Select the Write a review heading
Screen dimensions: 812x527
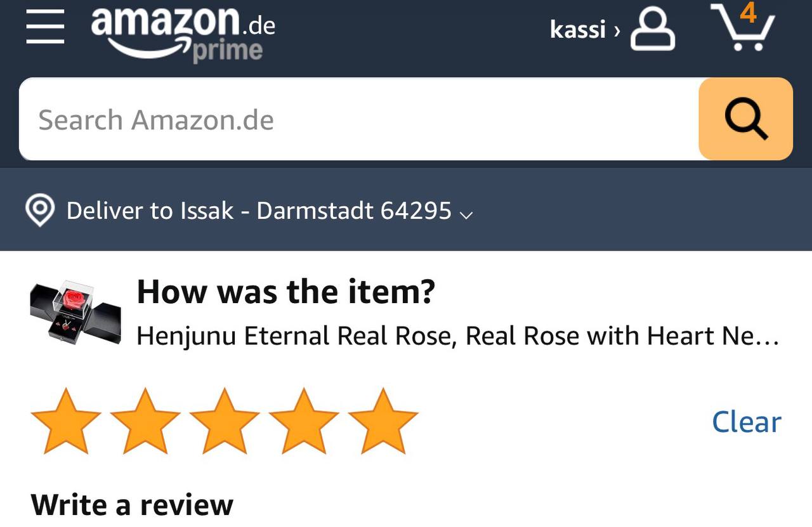[132, 505]
